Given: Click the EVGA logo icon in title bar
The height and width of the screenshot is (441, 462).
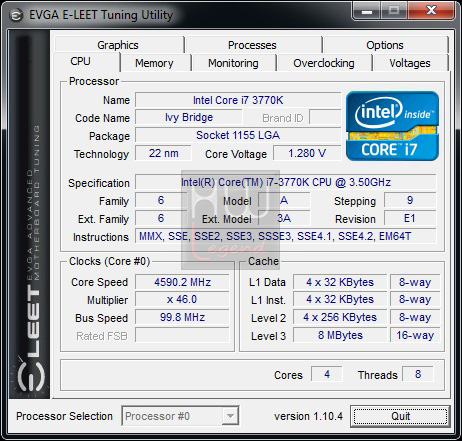Looking at the screenshot, I should (x=16, y=15).
